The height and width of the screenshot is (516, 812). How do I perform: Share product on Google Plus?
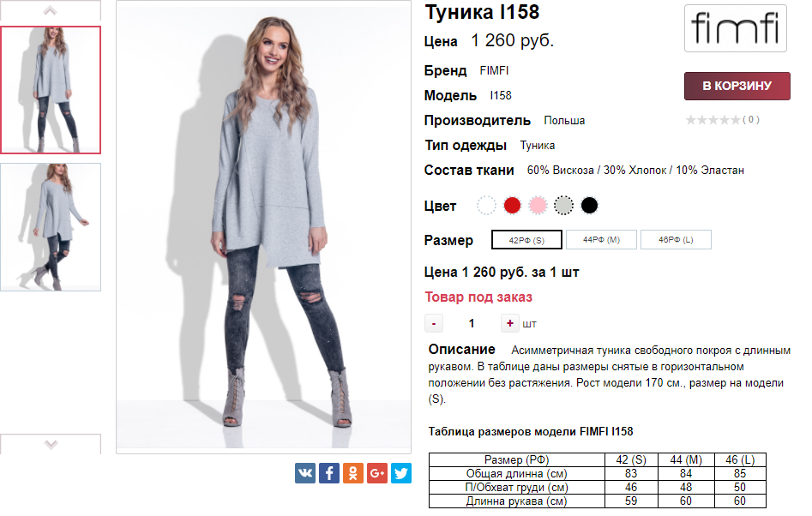[x=377, y=473]
